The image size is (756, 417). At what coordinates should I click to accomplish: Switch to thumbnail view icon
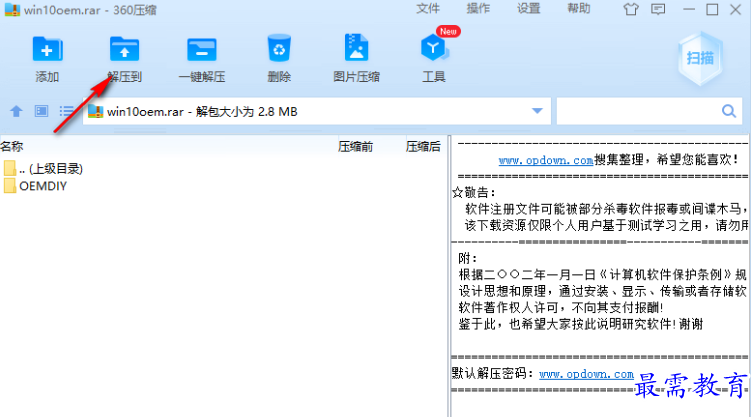[x=41, y=111]
